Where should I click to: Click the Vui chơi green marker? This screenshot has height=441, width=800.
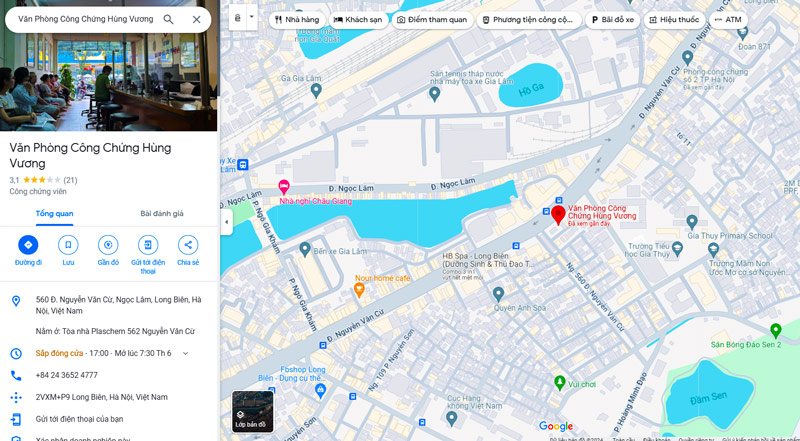560,382
